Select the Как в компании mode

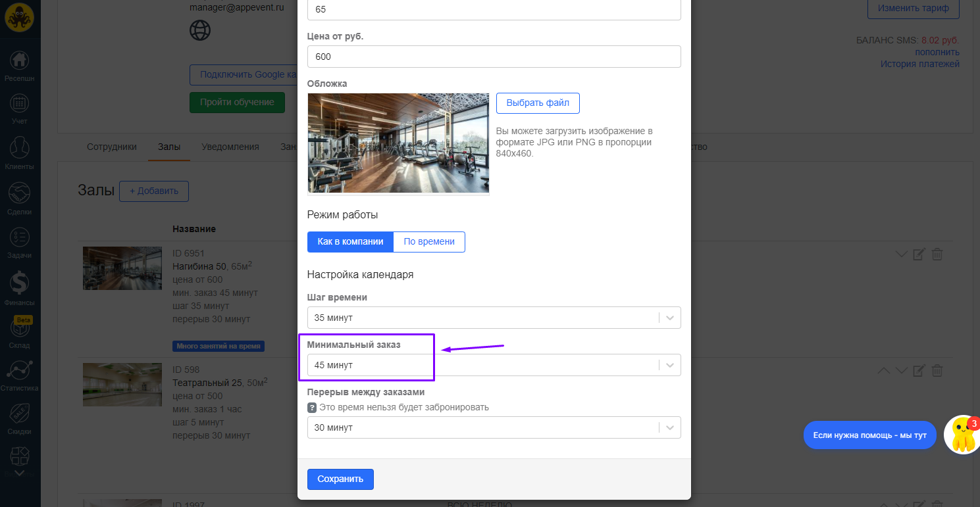[350, 242]
